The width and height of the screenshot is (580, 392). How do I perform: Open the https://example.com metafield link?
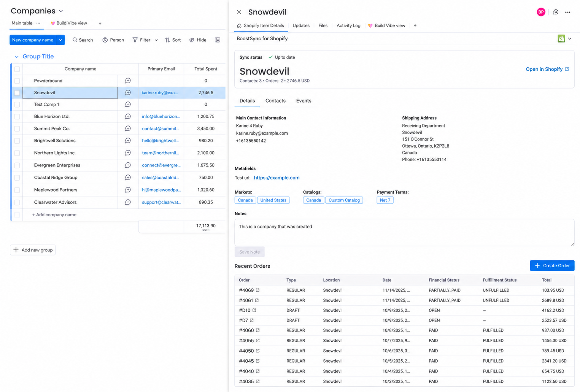(276, 178)
